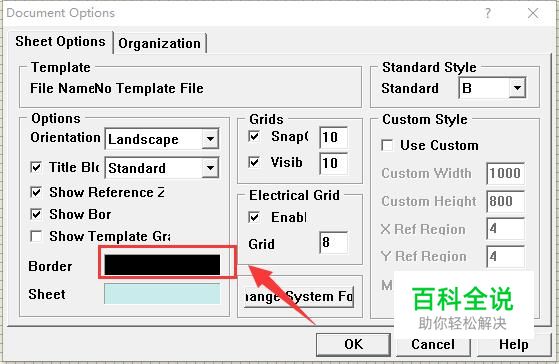Click the Border label text
The width and height of the screenshot is (559, 364).
[50, 266]
